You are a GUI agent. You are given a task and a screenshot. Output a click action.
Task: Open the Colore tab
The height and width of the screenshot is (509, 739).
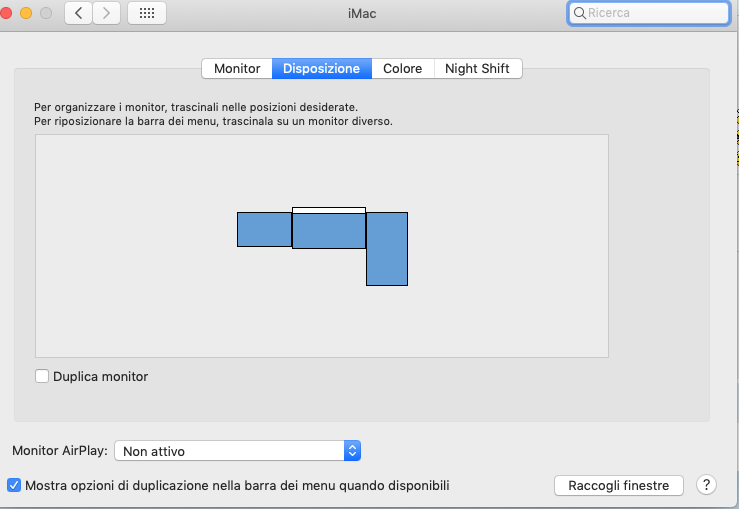[402, 69]
